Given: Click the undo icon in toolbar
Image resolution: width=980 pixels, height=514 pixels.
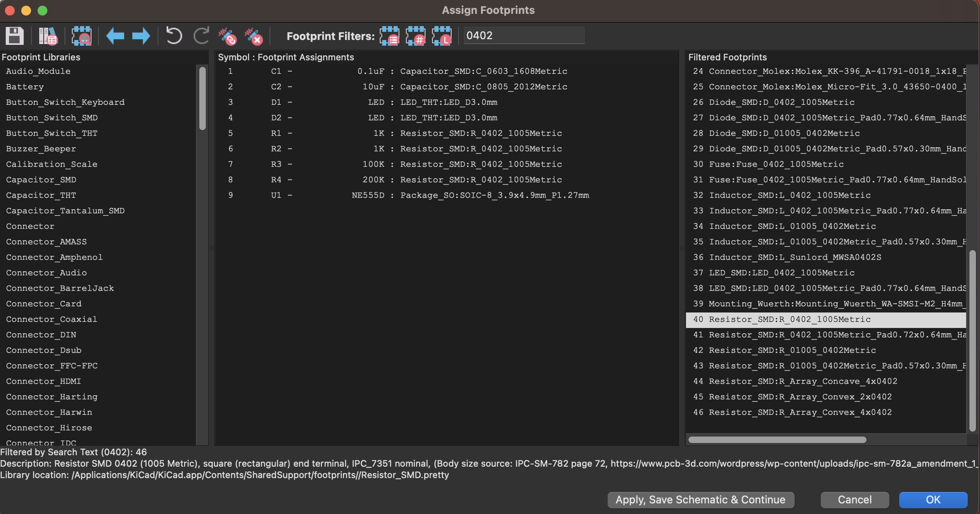Looking at the screenshot, I should click(173, 35).
